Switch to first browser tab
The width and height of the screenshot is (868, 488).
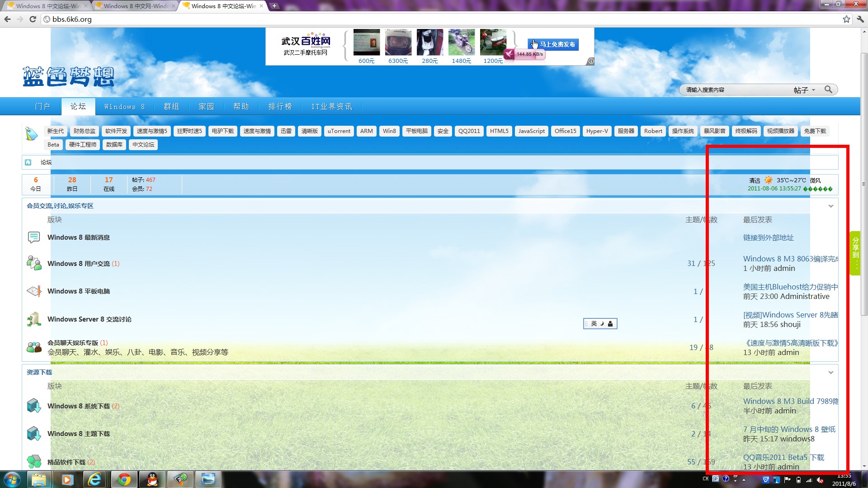47,6
